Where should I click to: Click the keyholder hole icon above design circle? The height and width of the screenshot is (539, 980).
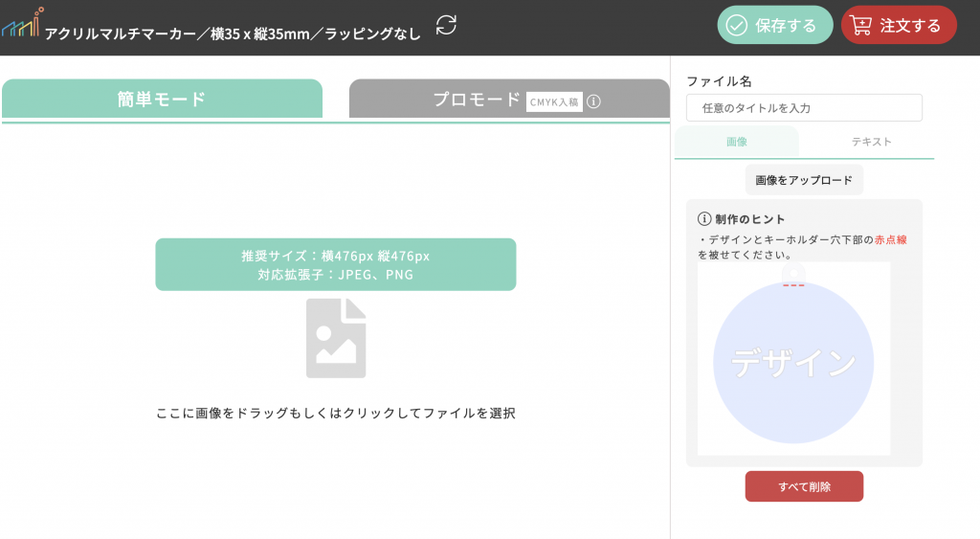pos(793,275)
